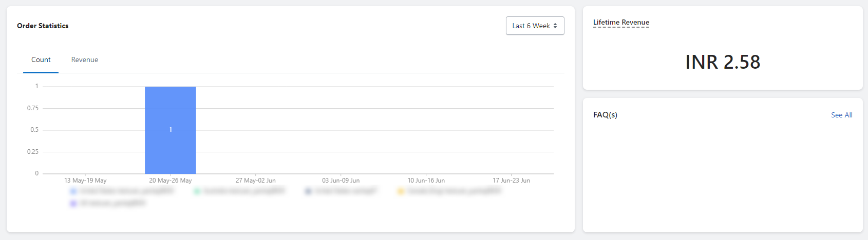Open See All FAQs link
The width and height of the screenshot is (868, 240).
coord(841,115)
